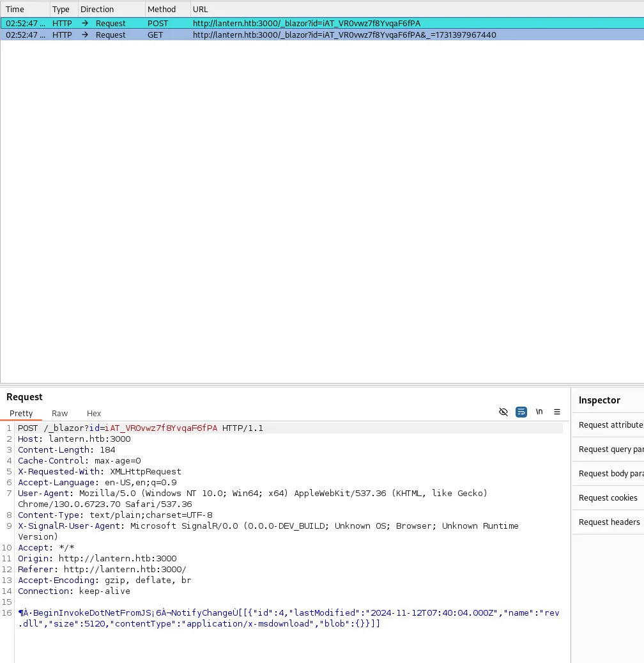Expand the Request attributes section
644x663 pixels.
(608, 425)
